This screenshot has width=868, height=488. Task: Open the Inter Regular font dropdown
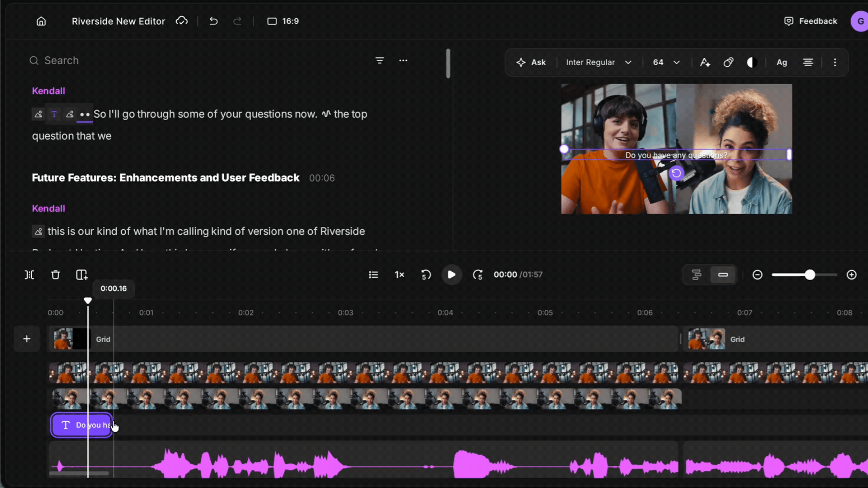pyautogui.click(x=599, y=62)
